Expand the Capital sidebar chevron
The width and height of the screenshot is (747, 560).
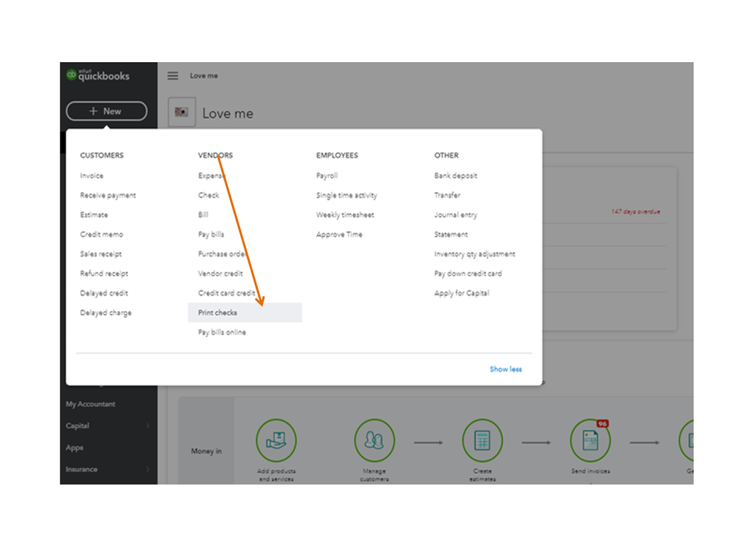click(148, 425)
